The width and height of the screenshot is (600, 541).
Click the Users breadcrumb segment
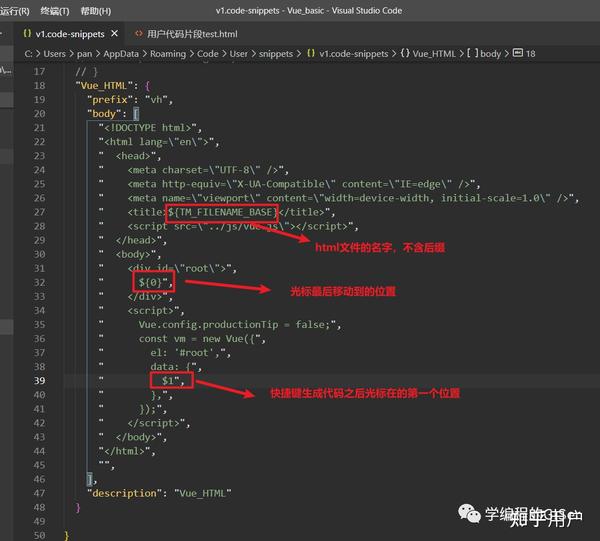[54, 54]
